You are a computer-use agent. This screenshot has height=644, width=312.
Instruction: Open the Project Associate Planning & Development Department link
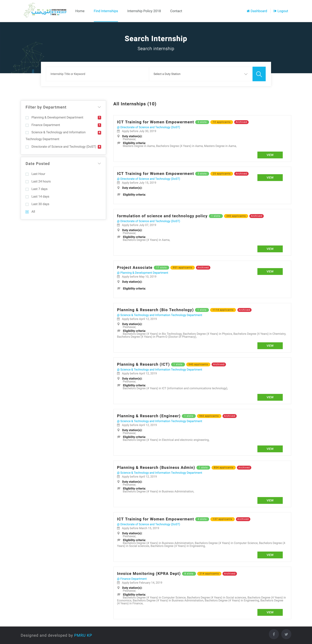tap(144, 273)
